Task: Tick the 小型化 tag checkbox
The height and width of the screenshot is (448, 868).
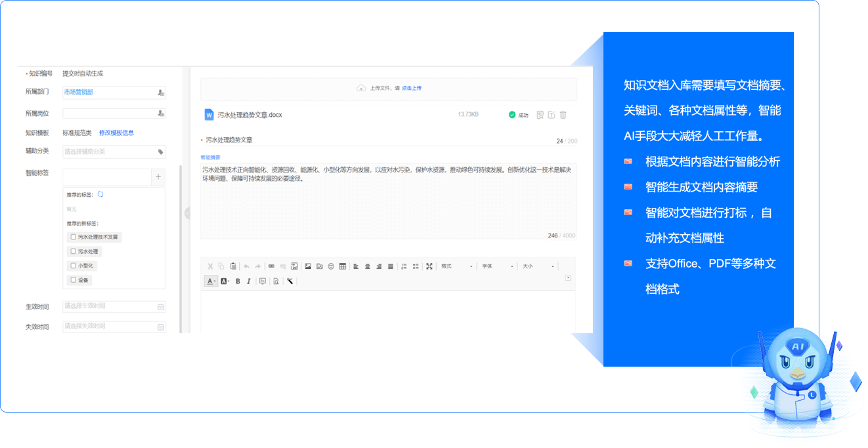Action: pos(73,266)
